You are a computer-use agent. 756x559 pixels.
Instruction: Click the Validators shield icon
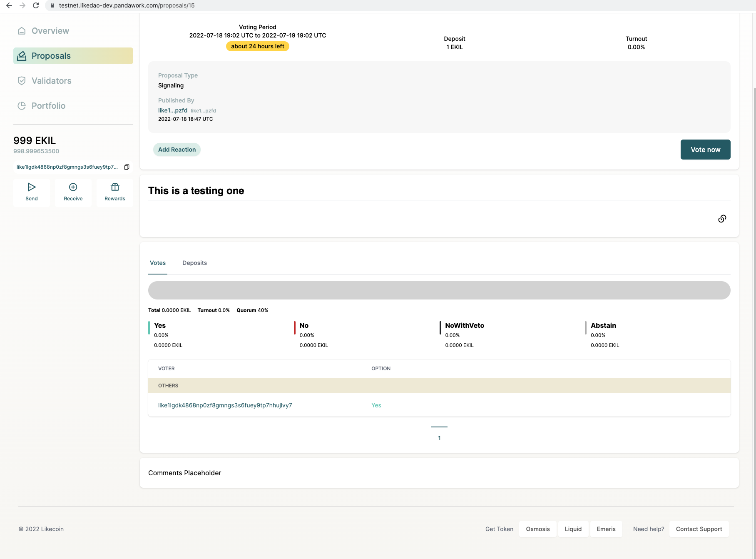(22, 81)
